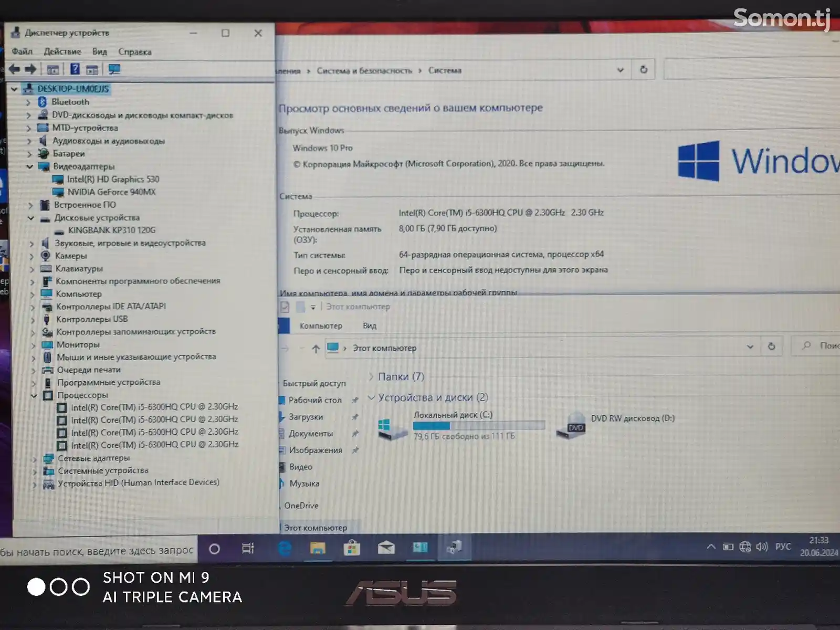Click the Explorer refresh button

tap(772, 346)
